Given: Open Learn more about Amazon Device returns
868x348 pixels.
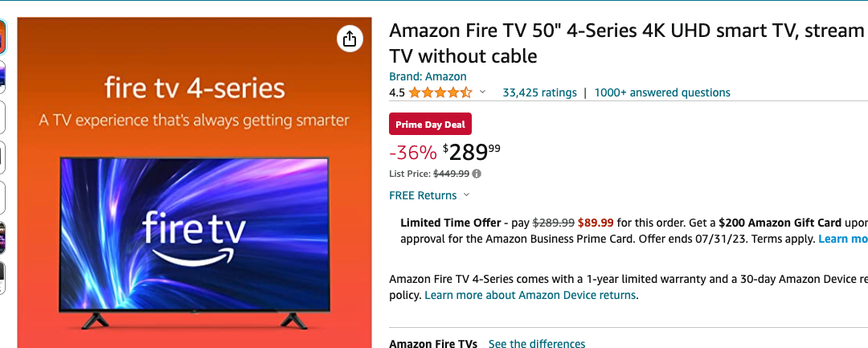Looking at the screenshot, I should [530, 295].
